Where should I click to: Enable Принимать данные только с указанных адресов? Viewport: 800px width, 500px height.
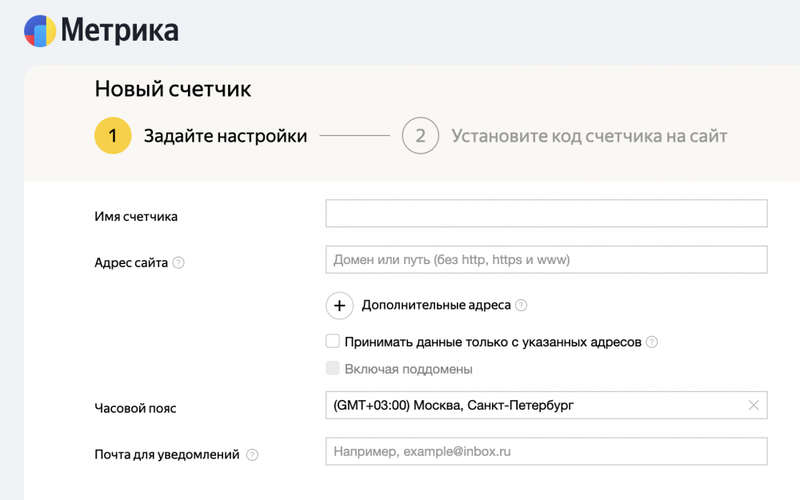333,341
